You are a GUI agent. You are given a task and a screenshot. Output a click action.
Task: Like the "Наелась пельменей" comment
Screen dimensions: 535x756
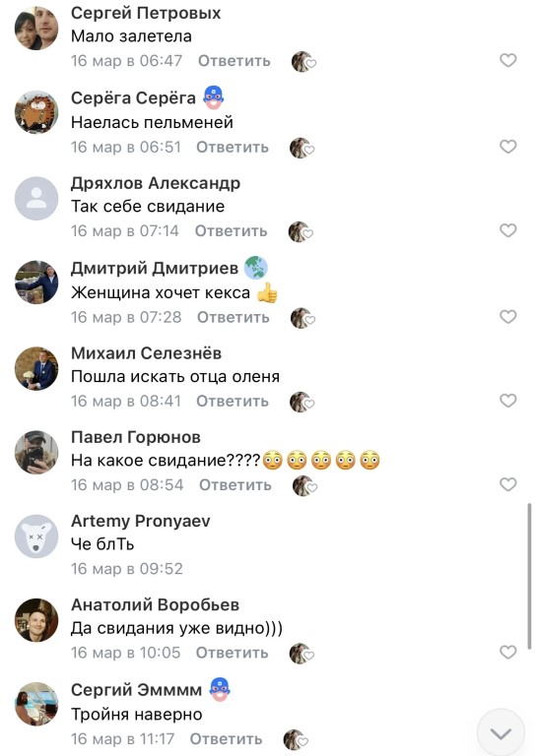(507, 147)
